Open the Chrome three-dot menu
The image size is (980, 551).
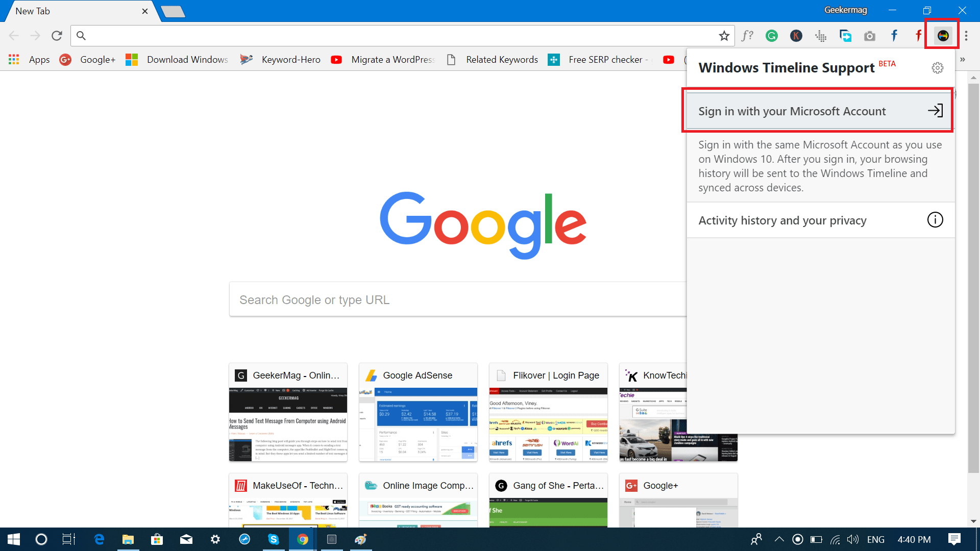tap(966, 36)
